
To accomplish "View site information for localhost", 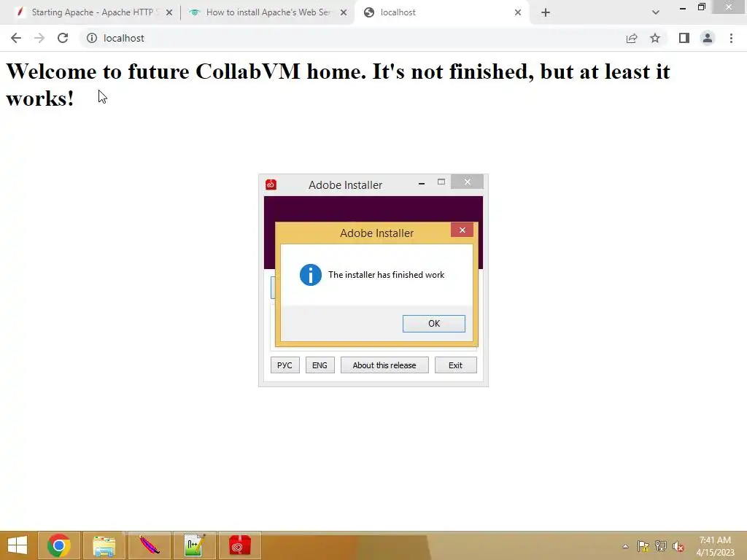I will pos(91,38).
